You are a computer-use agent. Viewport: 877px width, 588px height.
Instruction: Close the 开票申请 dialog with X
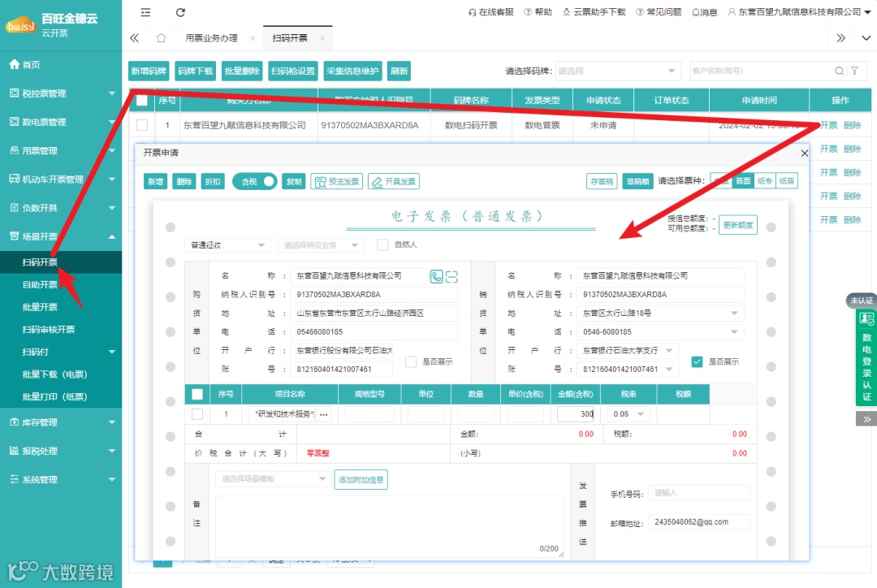point(804,153)
